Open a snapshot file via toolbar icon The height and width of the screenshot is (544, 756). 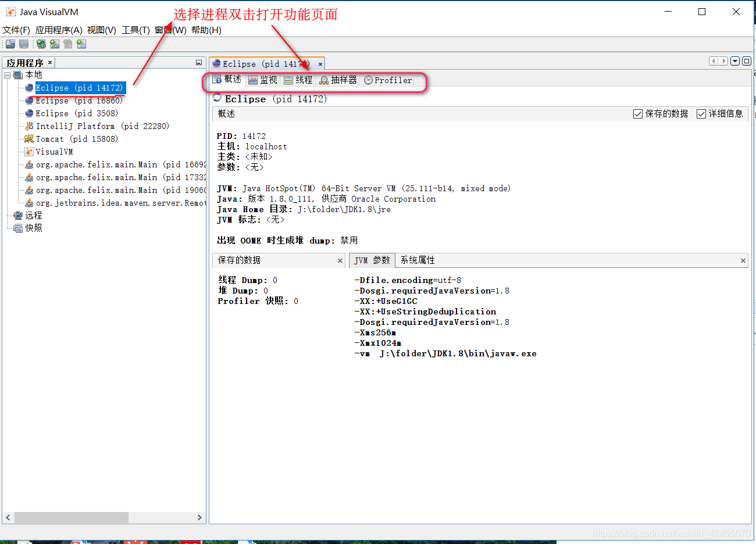tap(10, 44)
